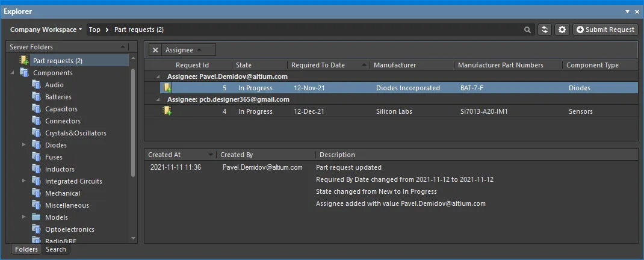
Task: Click the Optoelectronics folder icon
Action: [x=36, y=229]
